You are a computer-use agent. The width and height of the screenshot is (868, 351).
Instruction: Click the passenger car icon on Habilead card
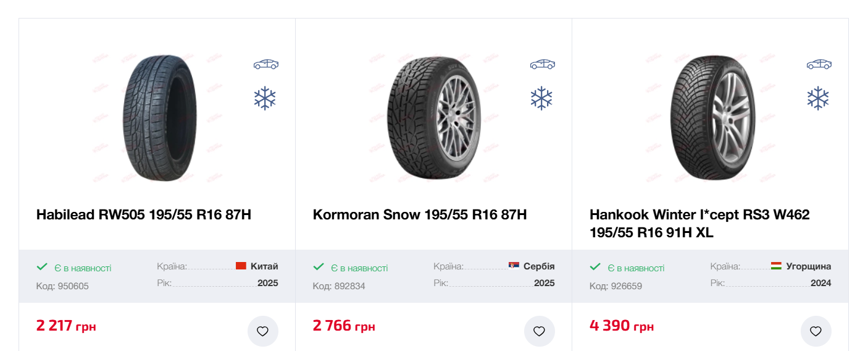click(265, 64)
